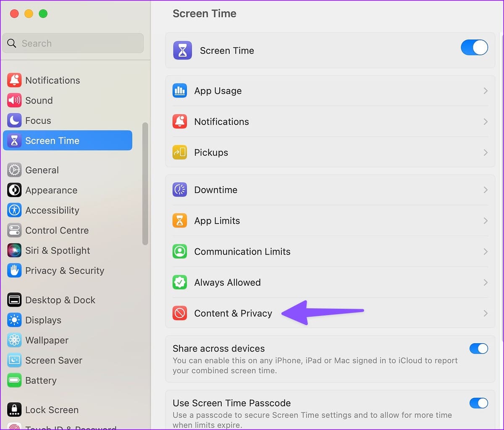
Task: Open Always Allowed row chevron
Action: pos(486,282)
